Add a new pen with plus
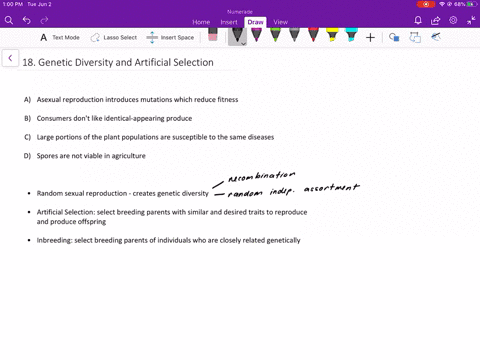This screenshot has width=480, height=360. point(370,38)
